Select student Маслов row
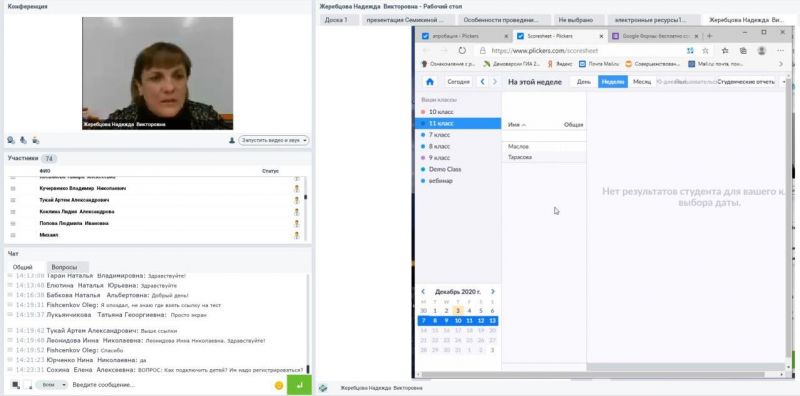 544,146
